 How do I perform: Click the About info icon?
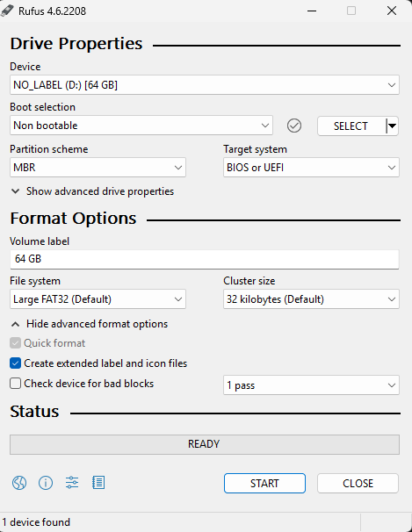click(46, 483)
